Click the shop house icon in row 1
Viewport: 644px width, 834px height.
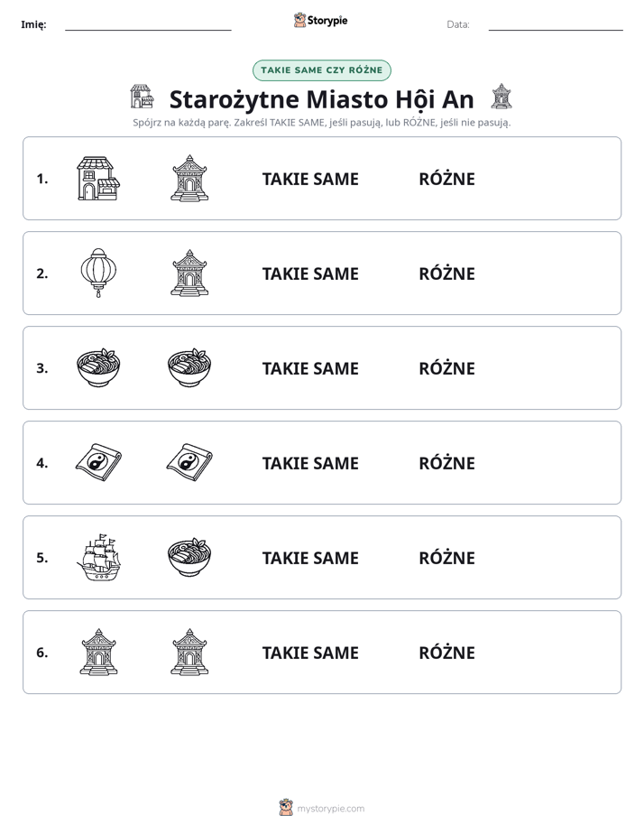click(98, 178)
